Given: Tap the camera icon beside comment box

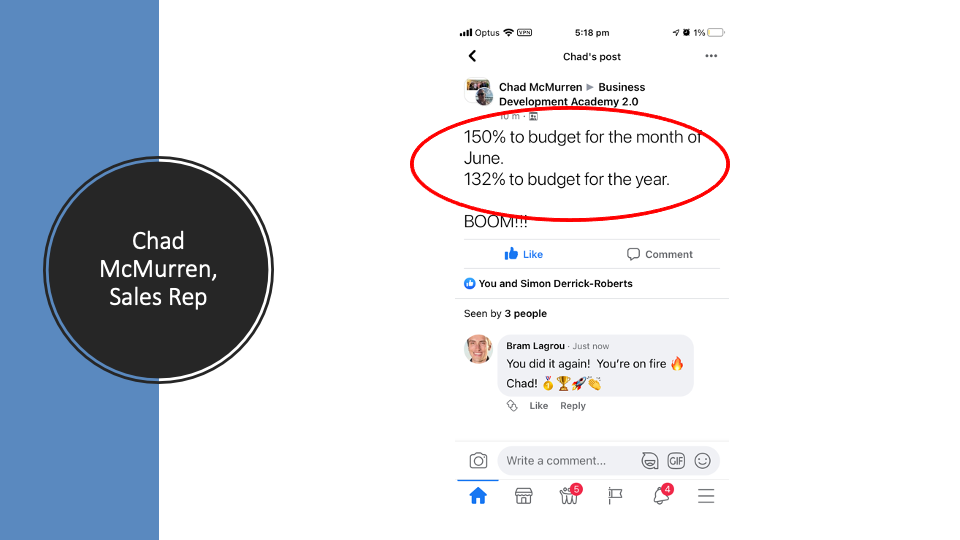Looking at the screenshot, I should 478,460.
